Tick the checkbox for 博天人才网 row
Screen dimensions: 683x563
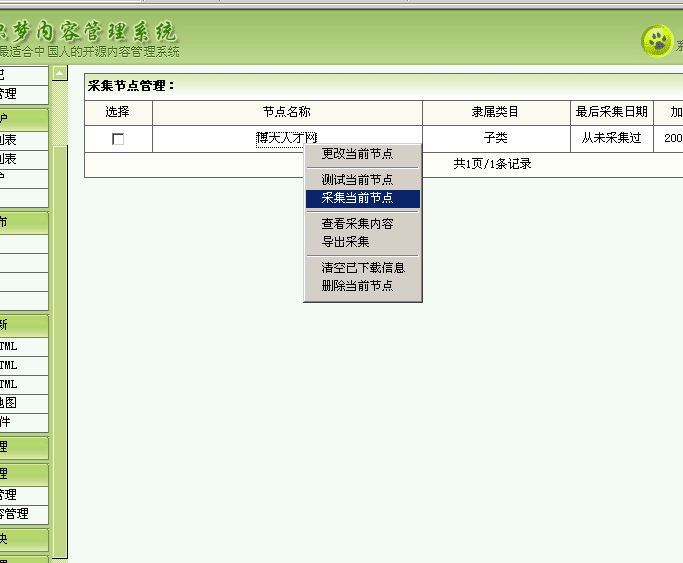[118, 139]
